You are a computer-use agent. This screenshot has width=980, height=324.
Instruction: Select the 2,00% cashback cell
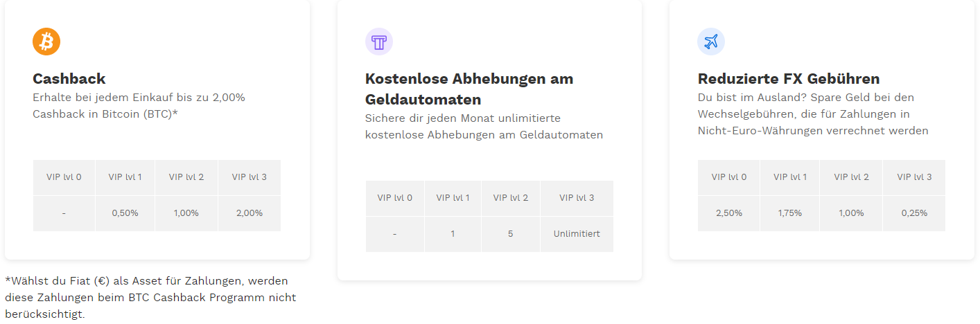coord(250,213)
